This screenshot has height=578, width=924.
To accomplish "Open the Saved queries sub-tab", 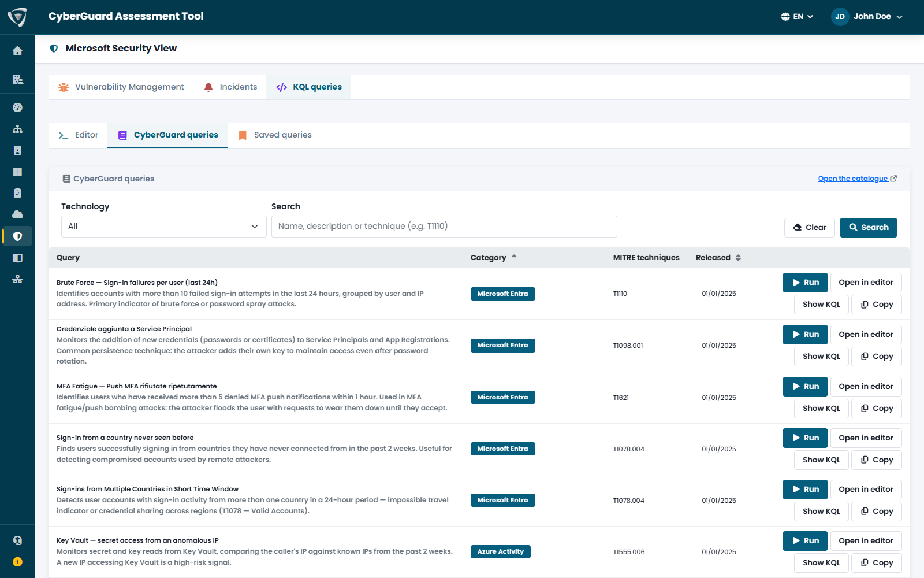I will coord(275,135).
